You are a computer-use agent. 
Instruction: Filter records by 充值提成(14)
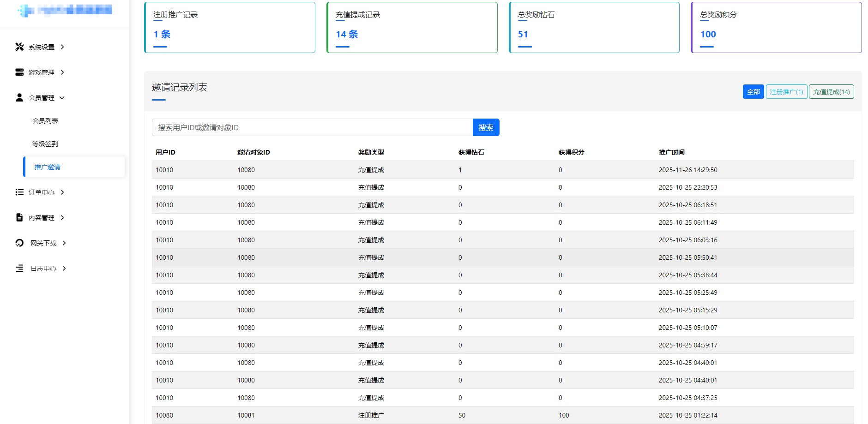click(831, 92)
